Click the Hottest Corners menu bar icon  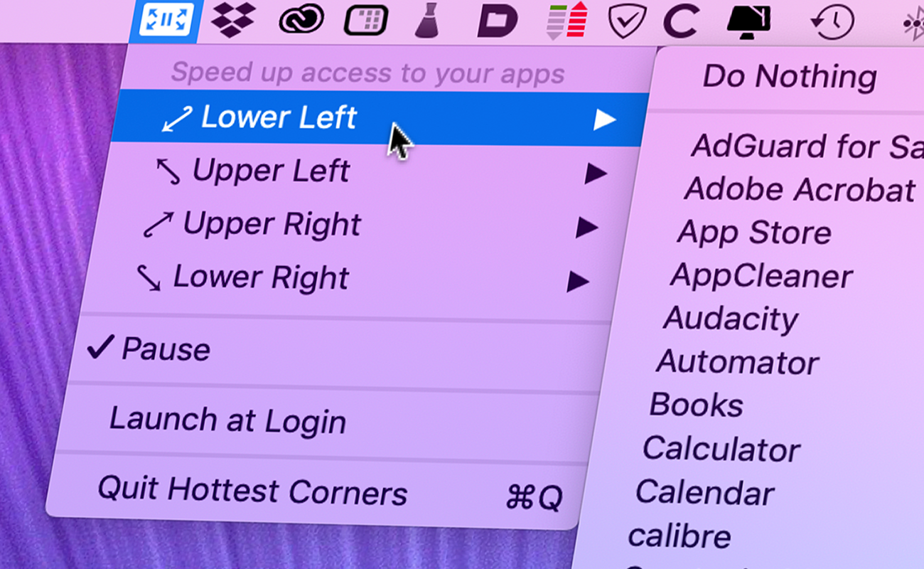pos(166,19)
